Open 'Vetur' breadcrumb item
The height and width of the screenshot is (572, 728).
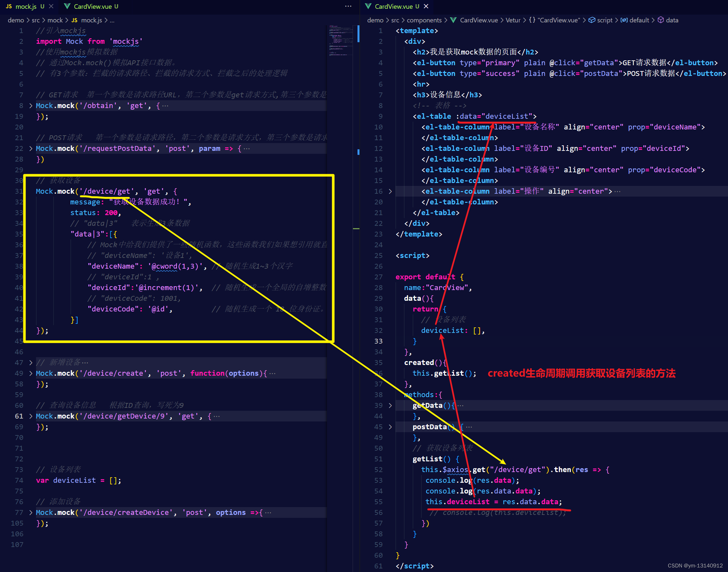point(513,20)
